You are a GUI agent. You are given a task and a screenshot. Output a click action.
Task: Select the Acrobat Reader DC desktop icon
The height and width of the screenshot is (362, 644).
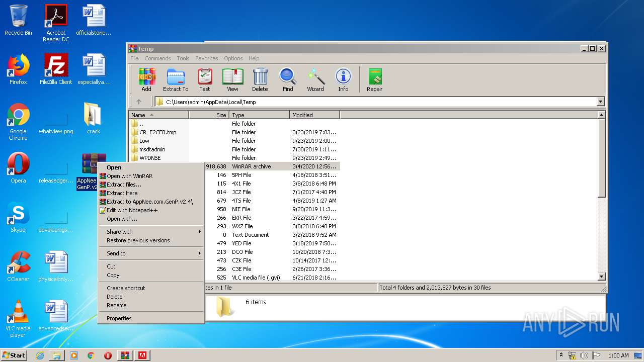[x=56, y=24]
